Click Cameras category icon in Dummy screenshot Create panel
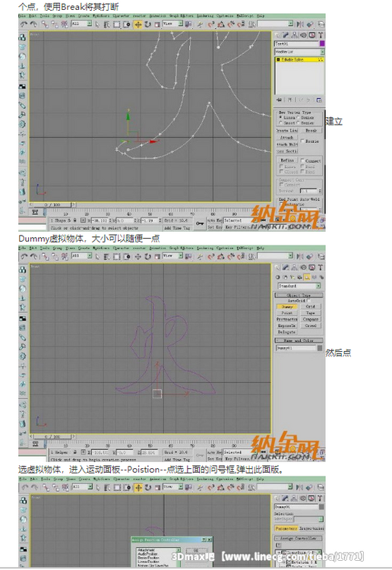 (x=300, y=277)
